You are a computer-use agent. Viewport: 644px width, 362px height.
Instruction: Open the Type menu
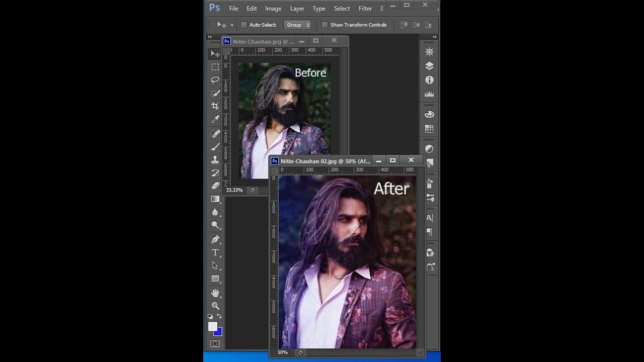pyautogui.click(x=319, y=9)
